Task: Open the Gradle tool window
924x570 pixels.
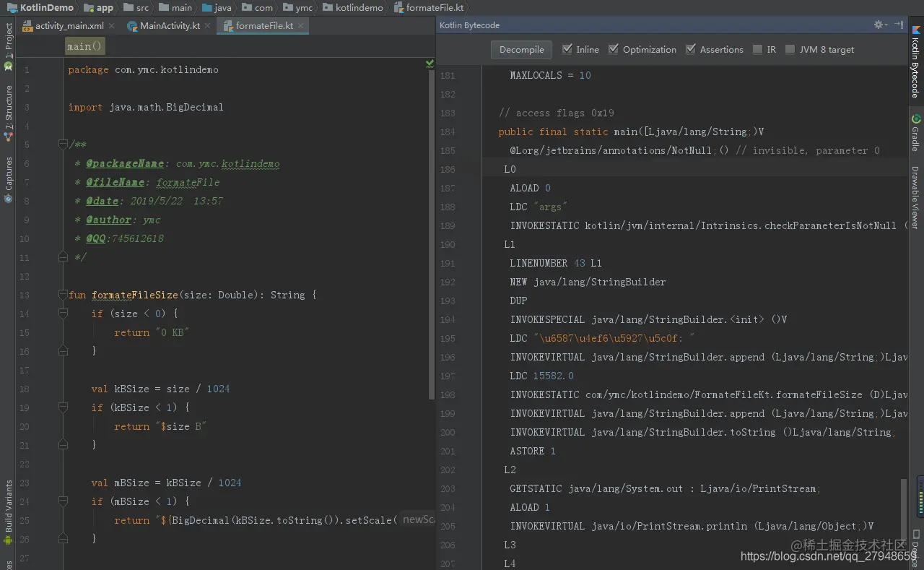Action: click(915, 132)
